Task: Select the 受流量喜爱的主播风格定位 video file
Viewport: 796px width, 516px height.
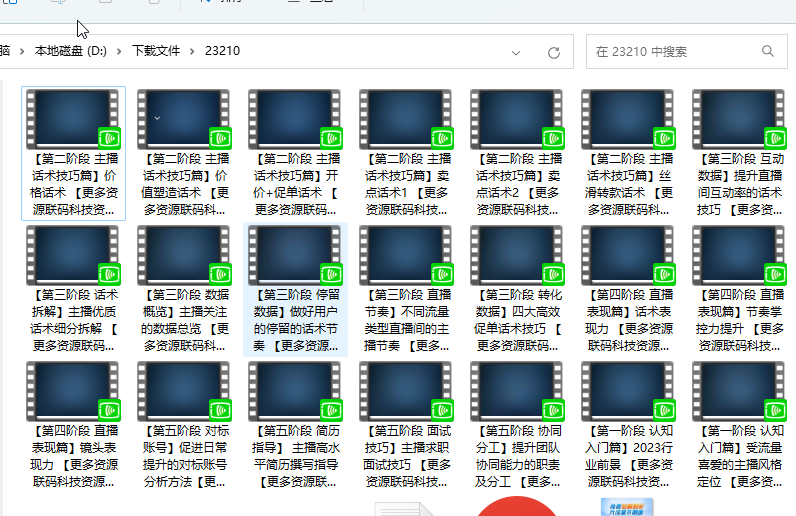Action: 740,426
